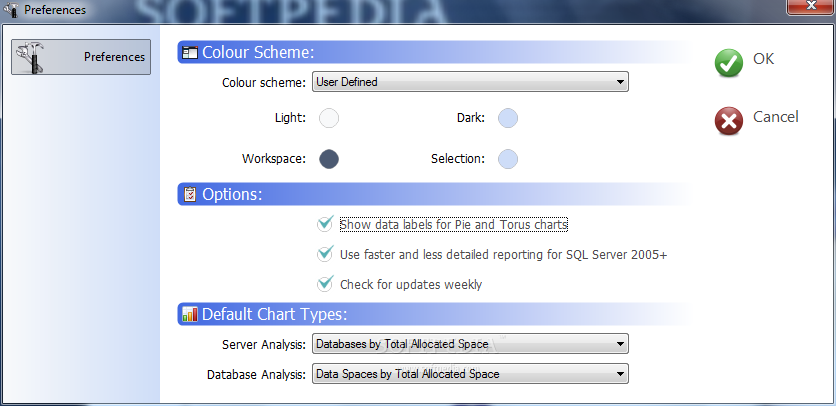Click the Colour Scheme section header icon
This screenshot has height=406, width=836.
click(190, 52)
